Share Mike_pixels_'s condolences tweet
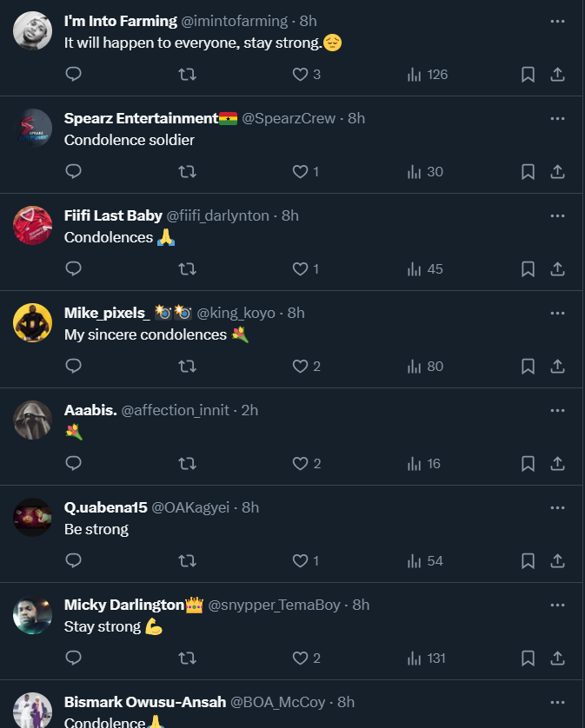 pyautogui.click(x=558, y=367)
